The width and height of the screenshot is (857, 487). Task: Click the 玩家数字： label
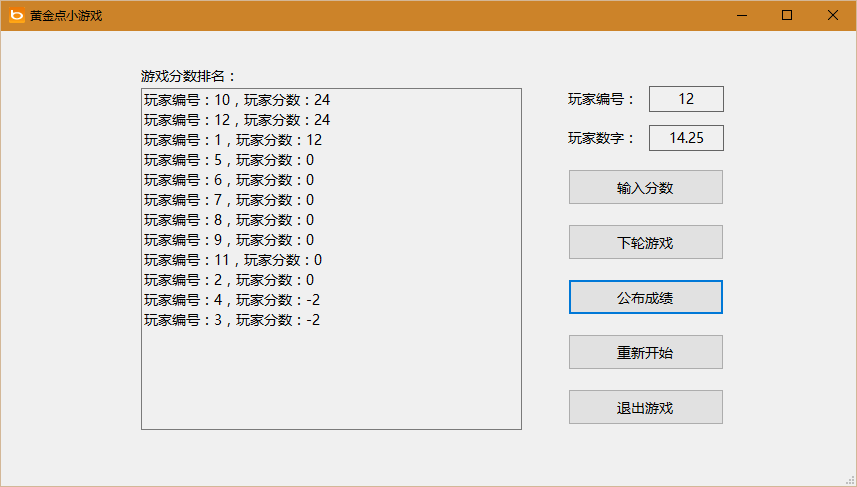[x=601, y=138]
